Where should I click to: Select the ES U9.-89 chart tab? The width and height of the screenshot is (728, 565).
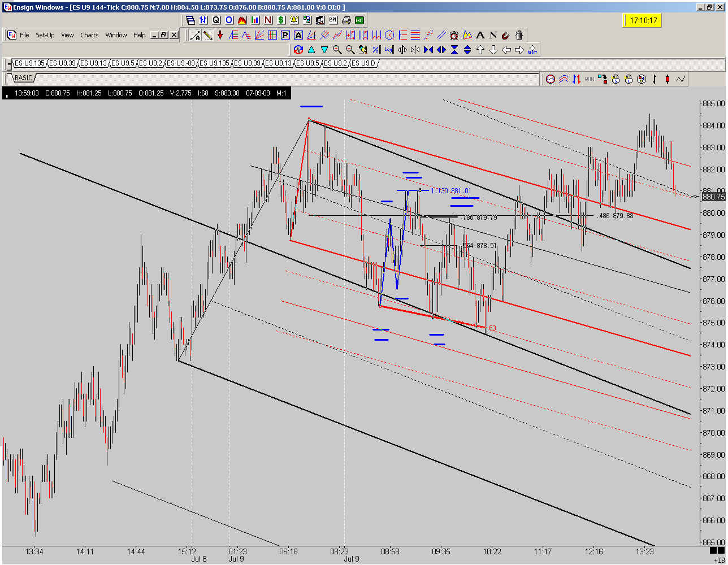point(181,63)
